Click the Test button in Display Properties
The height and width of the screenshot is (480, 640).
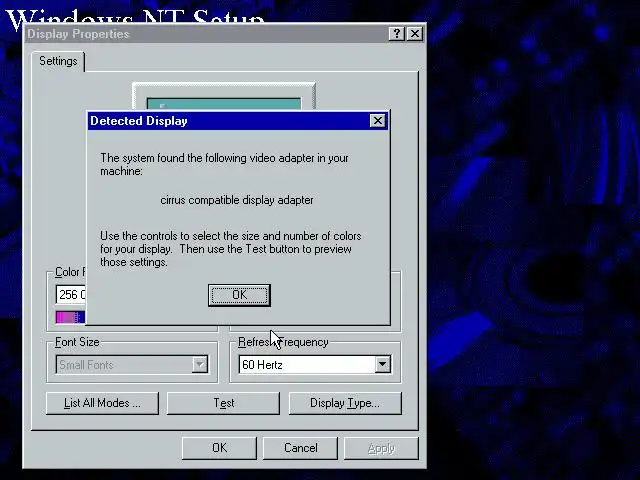223,403
